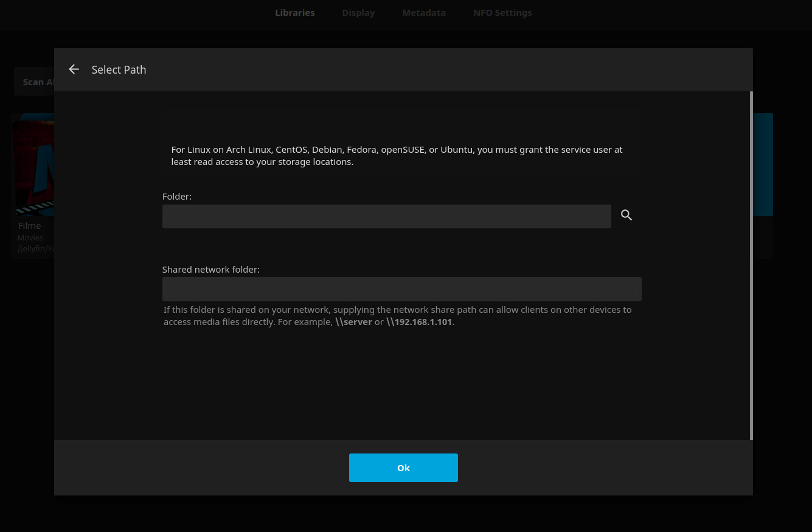This screenshot has height=532, width=812.
Task: Click the Filme library name
Action: click(30, 226)
